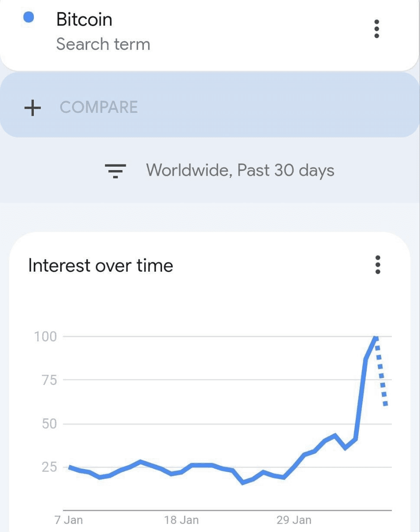Click the 18 Jan axis label
420x532 pixels.
tap(181, 520)
